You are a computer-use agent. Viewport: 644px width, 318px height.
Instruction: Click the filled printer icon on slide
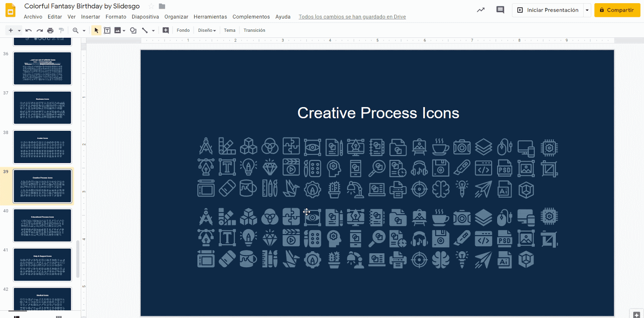398,260
